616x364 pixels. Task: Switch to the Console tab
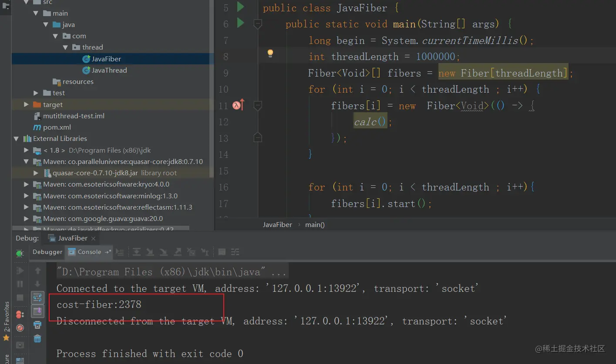pyautogui.click(x=89, y=252)
